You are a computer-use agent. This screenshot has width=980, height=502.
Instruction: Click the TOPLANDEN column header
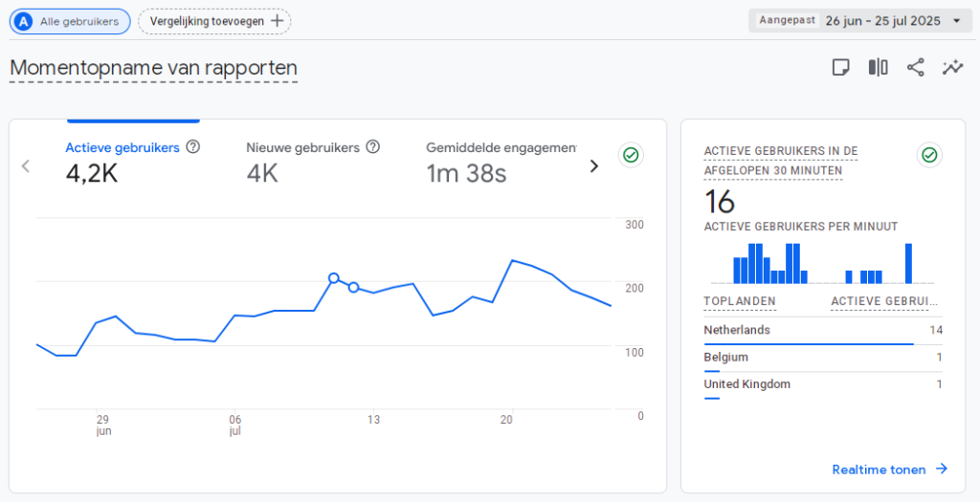point(740,301)
